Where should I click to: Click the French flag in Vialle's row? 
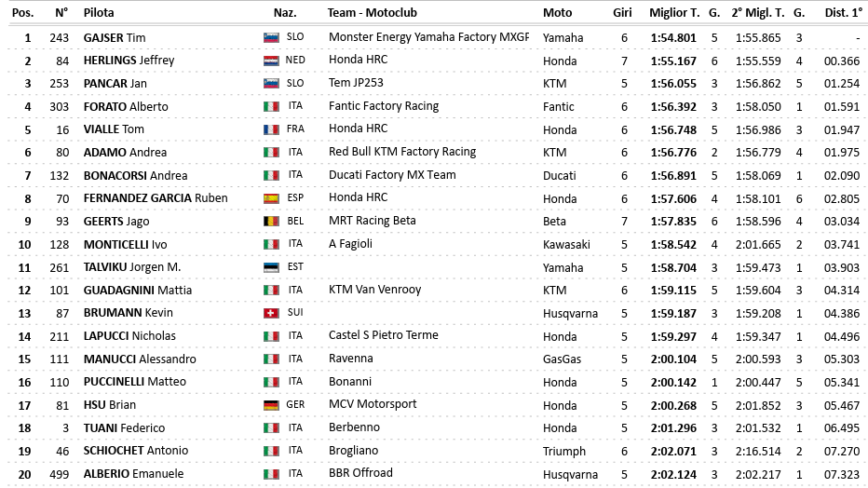[x=271, y=129]
